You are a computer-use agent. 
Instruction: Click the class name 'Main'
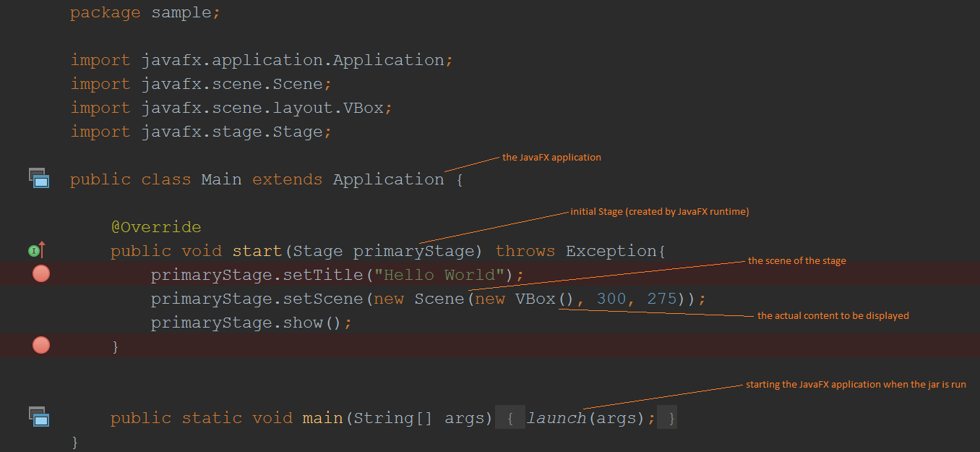tap(221, 179)
